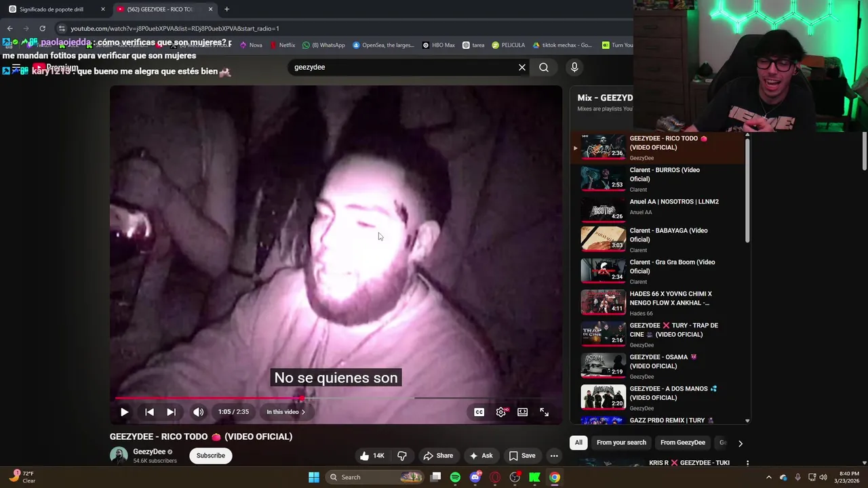
Task: Open the player settings gear
Action: pos(501,412)
